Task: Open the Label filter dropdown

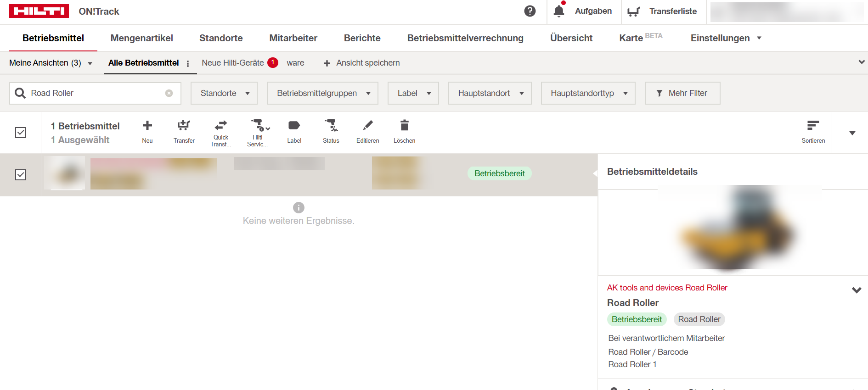Action: click(x=413, y=93)
